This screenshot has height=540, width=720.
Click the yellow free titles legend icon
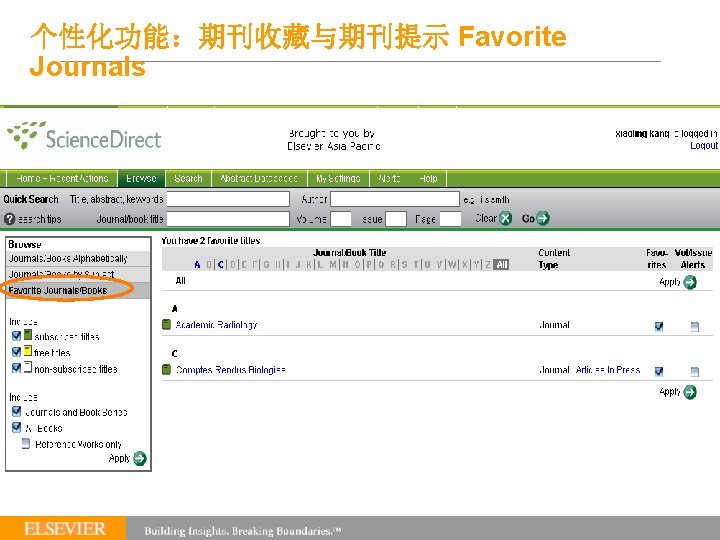[28, 351]
